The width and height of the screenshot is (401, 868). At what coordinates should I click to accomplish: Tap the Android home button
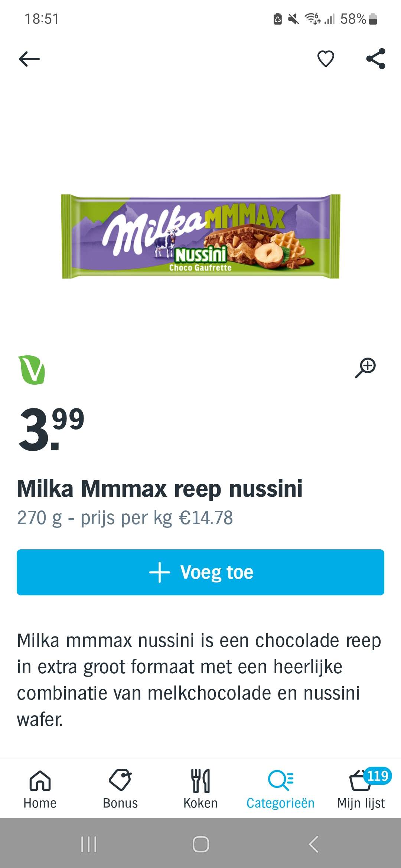coord(200,844)
